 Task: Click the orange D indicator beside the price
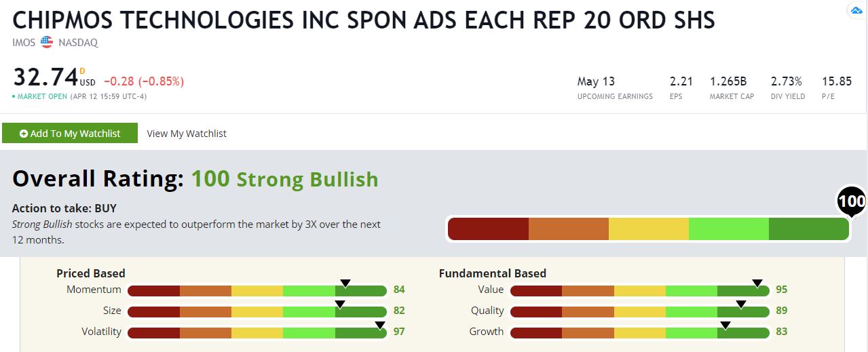pyautogui.click(x=82, y=71)
